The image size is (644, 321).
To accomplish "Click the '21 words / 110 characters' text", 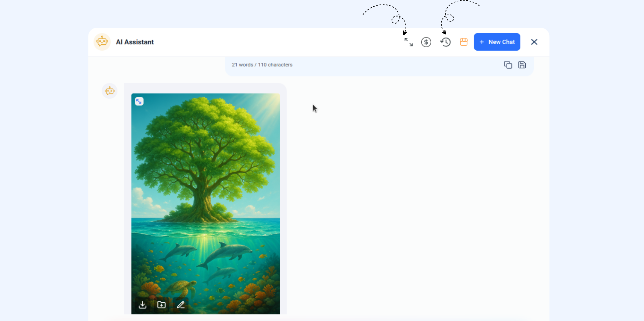I will pos(262,65).
